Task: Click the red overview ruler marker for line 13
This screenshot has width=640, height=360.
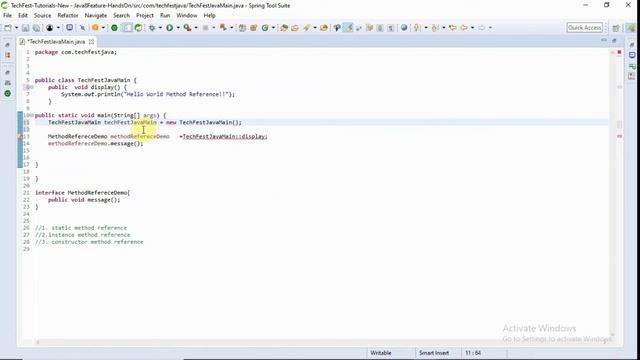Action: pos(620,136)
